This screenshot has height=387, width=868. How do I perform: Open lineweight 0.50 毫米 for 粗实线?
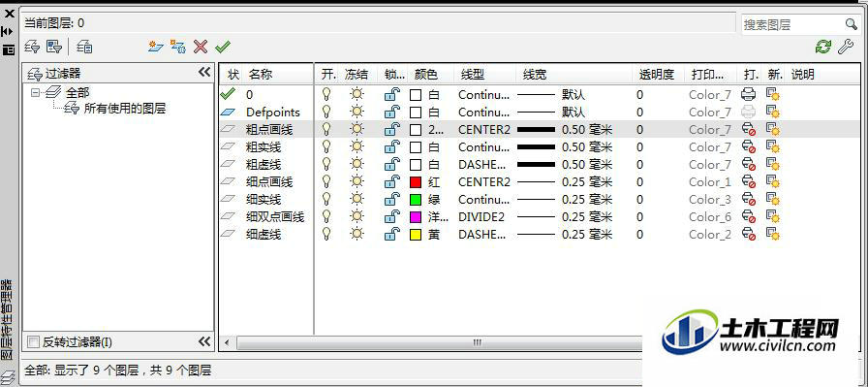point(565,146)
